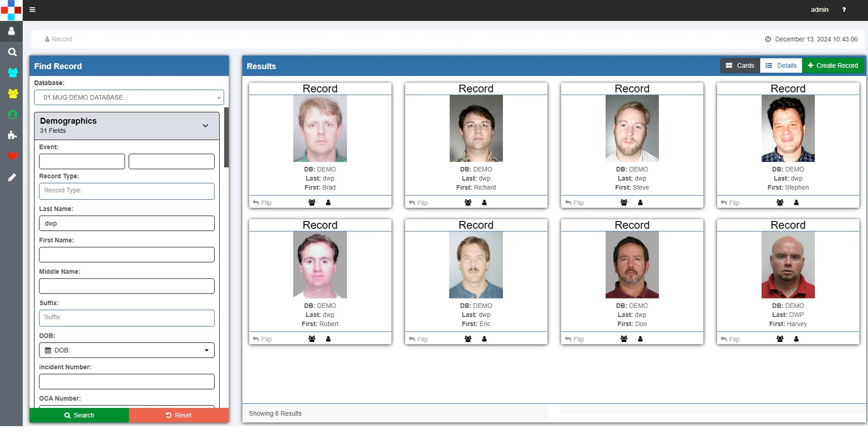Click the Create Record button

point(833,66)
